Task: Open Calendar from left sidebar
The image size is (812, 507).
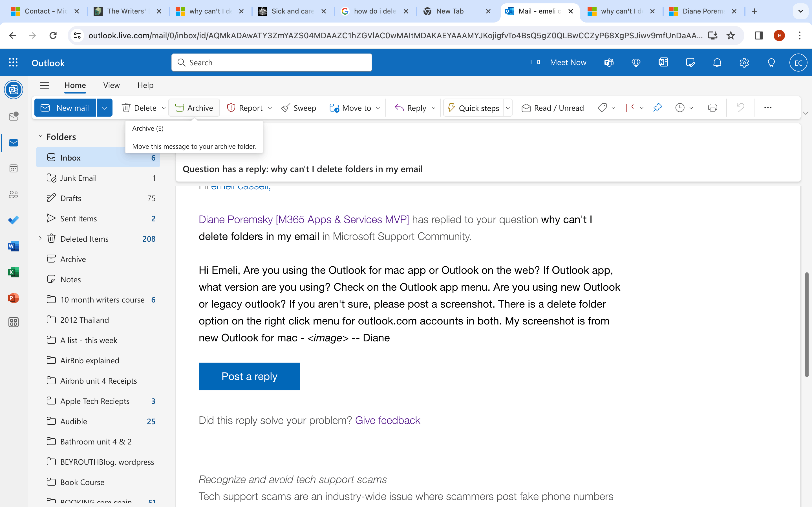Action: [x=14, y=169]
